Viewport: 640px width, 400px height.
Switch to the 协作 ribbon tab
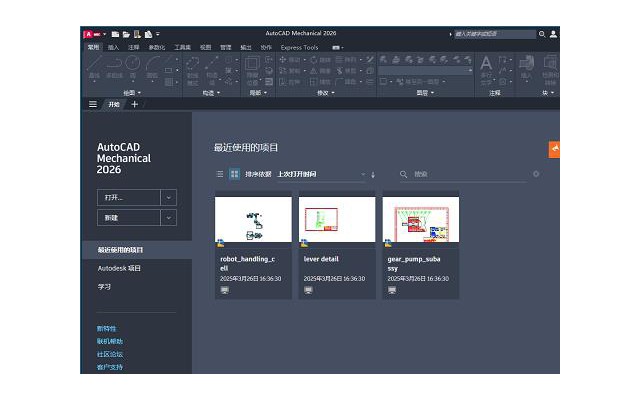(x=266, y=47)
